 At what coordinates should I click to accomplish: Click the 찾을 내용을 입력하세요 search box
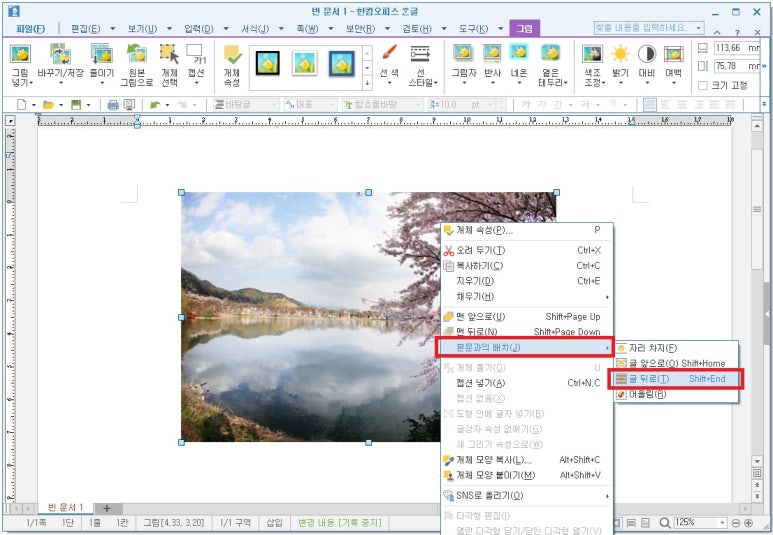(649, 28)
